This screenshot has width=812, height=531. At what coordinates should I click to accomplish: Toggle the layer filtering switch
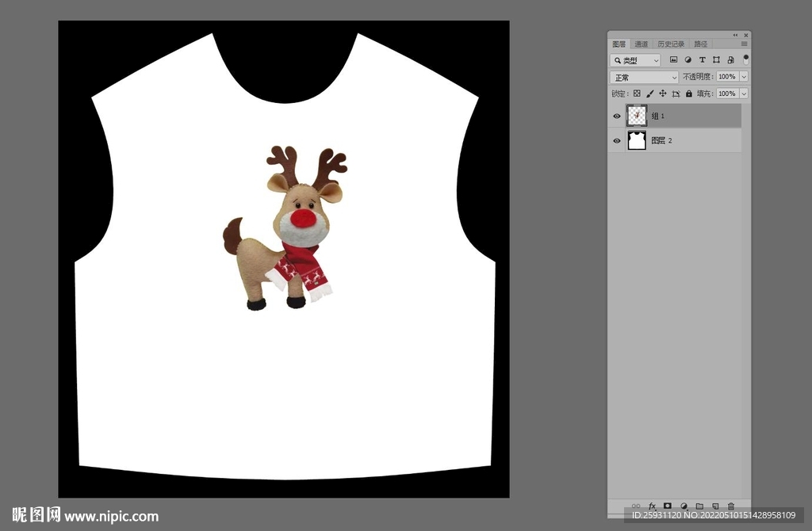coord(745,59)
